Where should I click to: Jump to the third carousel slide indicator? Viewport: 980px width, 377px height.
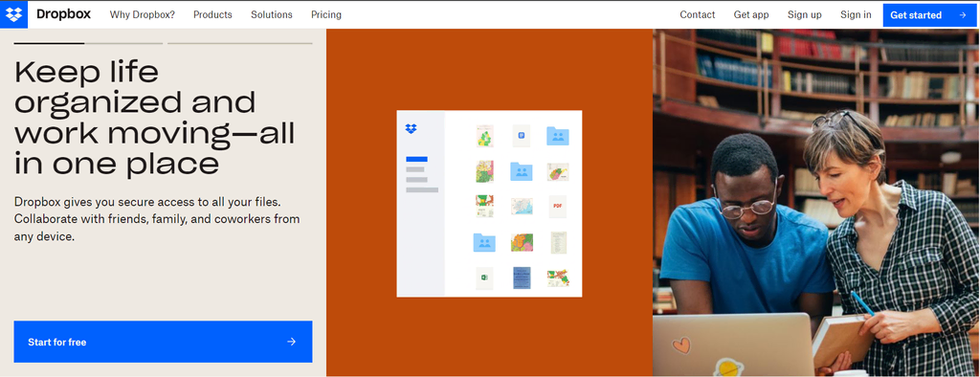(x=240, y=43)
